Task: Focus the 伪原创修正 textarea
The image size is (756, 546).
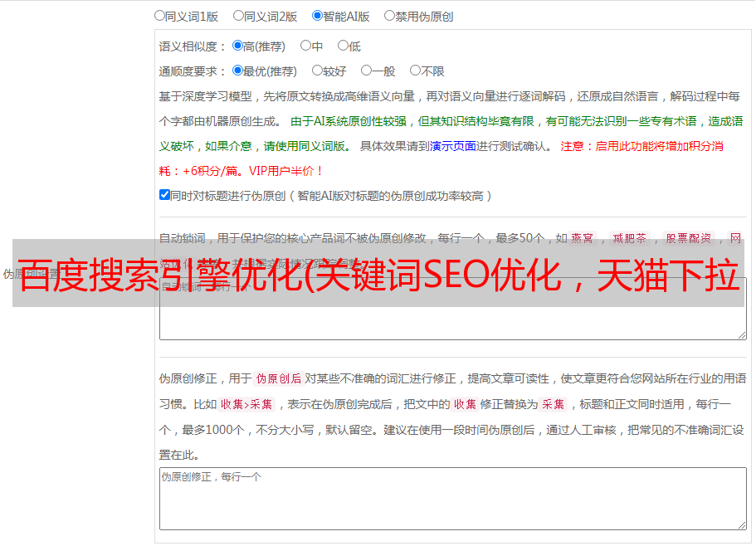Action: 453,499
